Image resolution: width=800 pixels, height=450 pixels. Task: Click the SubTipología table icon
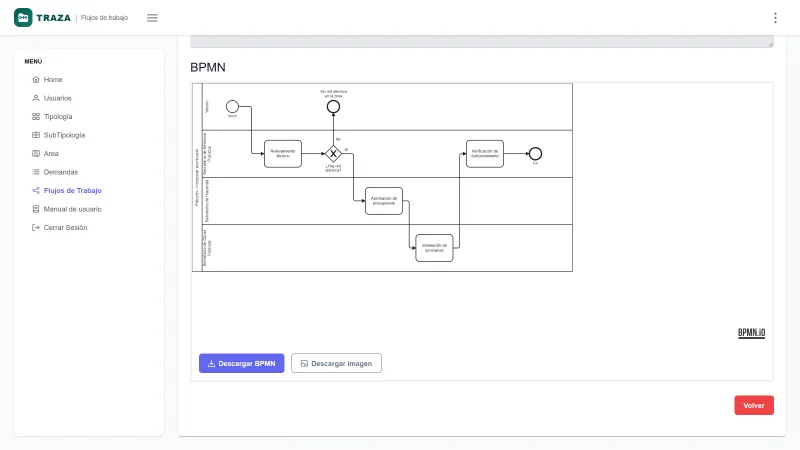(36, 135)
